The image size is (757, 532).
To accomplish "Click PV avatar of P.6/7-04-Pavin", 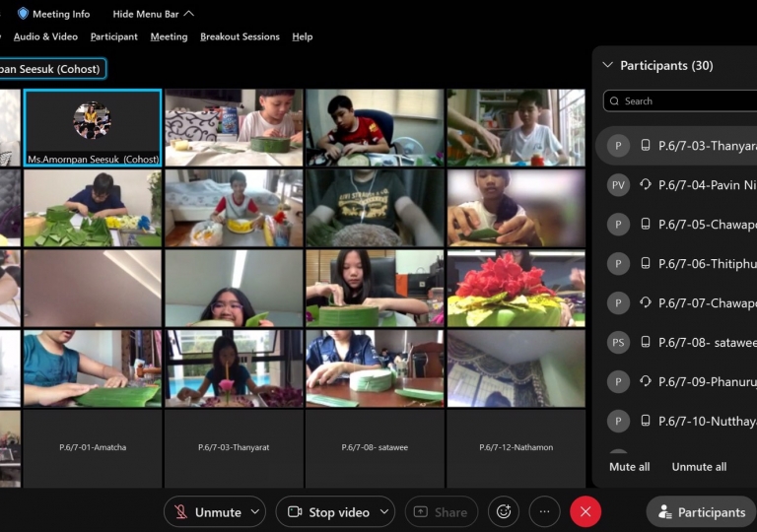I will click(618, 185).
